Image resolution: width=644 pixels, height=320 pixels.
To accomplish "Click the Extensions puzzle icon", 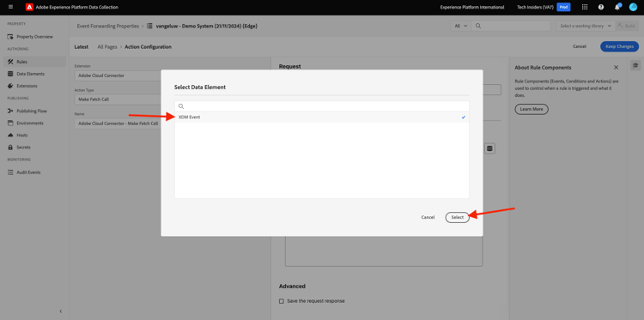I will 10,86.
